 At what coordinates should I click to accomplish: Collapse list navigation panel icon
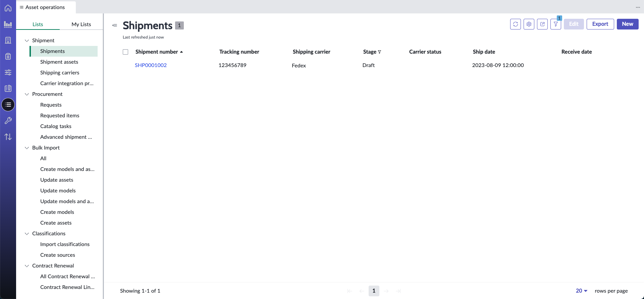coord(115,25)
